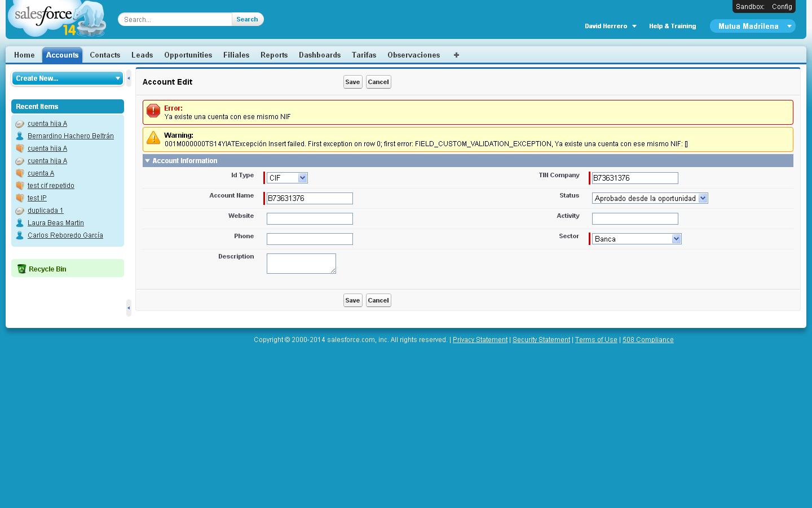Open the Observaciones tab
This screenshot has height=508, width=812.
(413, 55)
